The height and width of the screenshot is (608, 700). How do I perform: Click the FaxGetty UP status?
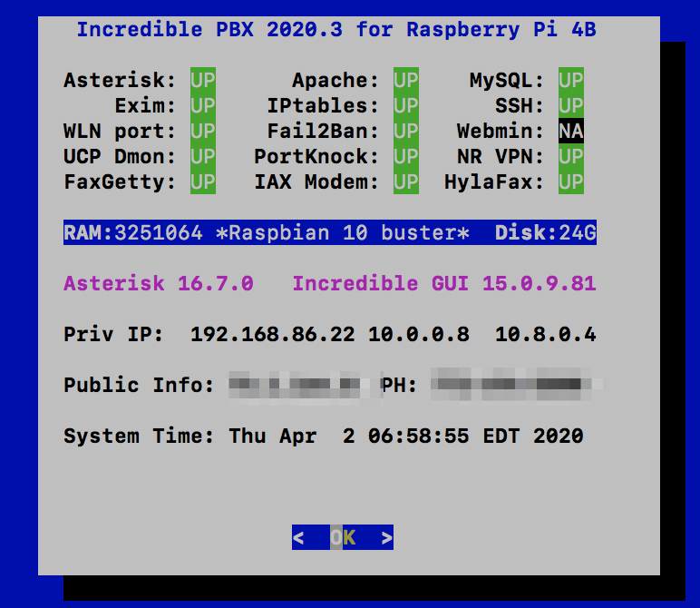[x=203, y=181]
